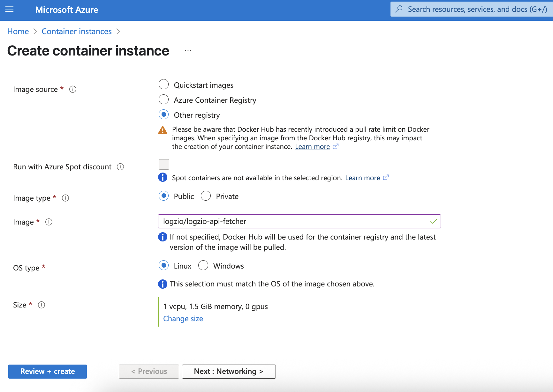The height and width of the screenshot is (392, 553).
Task: Click the 'Image source' field label
Action: click(35, 89)
